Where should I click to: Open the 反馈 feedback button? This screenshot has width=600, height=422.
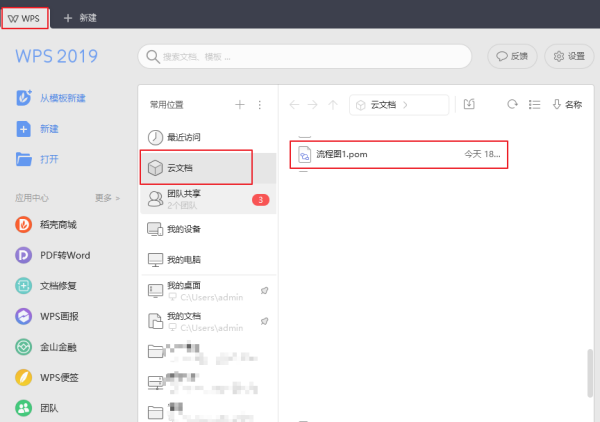tap(512, 56)
